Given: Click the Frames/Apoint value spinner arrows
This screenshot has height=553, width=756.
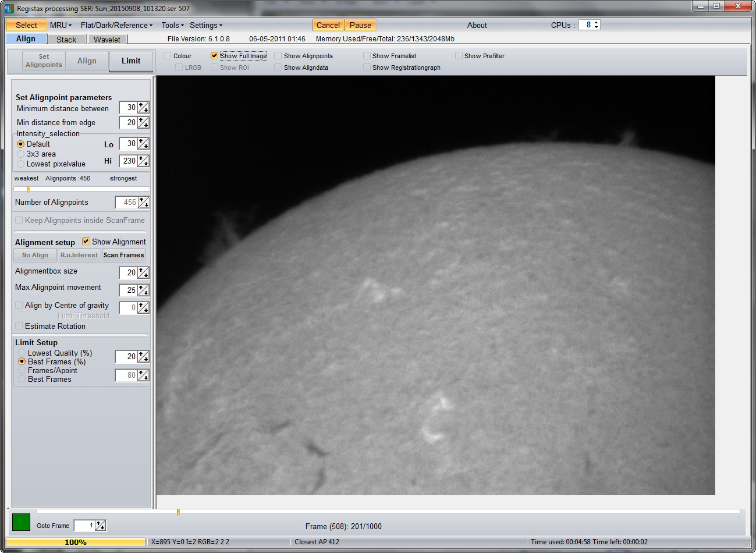Looking at the screenshot, I should click(143, 375).
